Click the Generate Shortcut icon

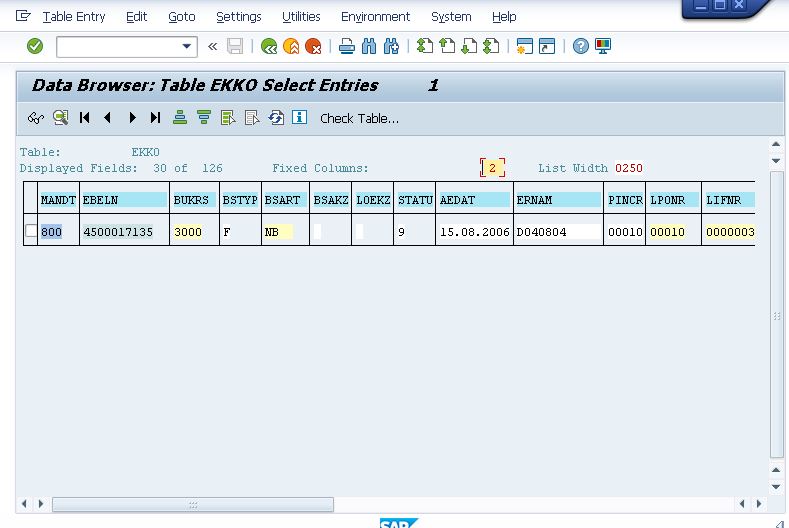[x=547, y=46]
